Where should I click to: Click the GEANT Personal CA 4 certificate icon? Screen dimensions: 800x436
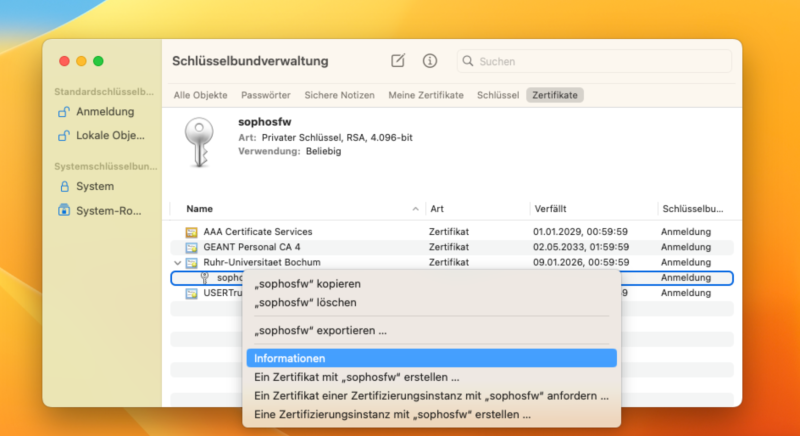(x=191, y=247)
